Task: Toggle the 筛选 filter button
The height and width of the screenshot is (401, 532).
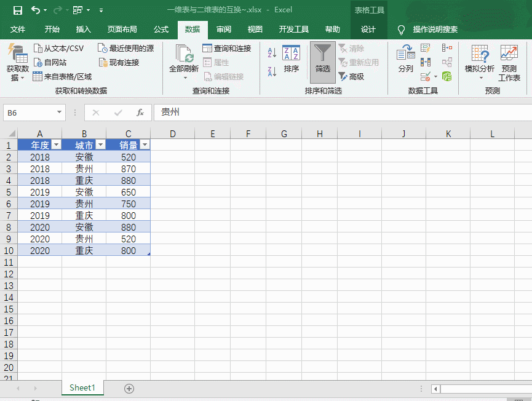Action: 323,59
